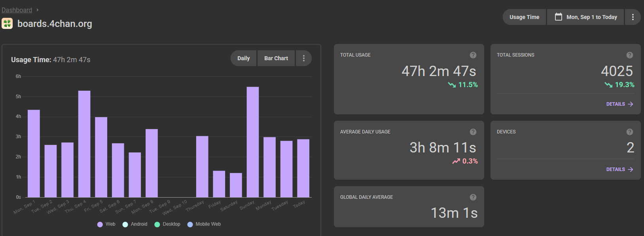Click the Mon, Sep 1 bar in chart

(34, 154)
